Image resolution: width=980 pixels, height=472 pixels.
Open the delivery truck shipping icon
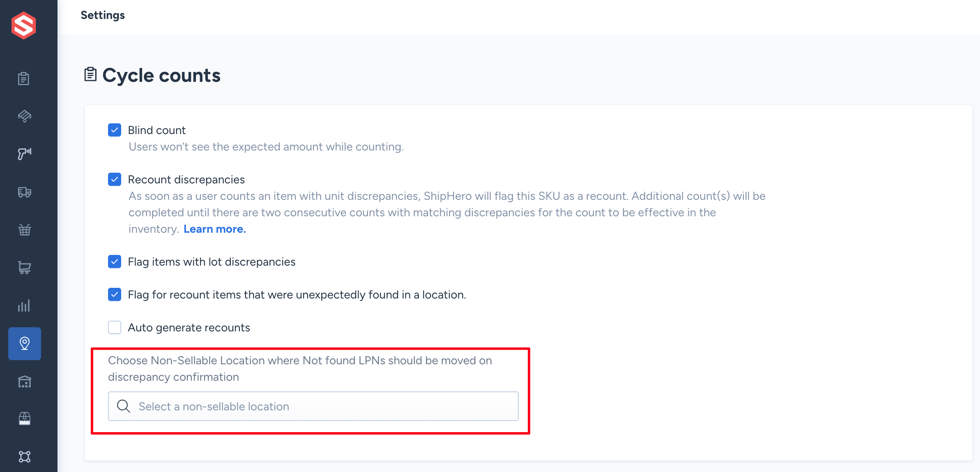(x=25, y=192)
